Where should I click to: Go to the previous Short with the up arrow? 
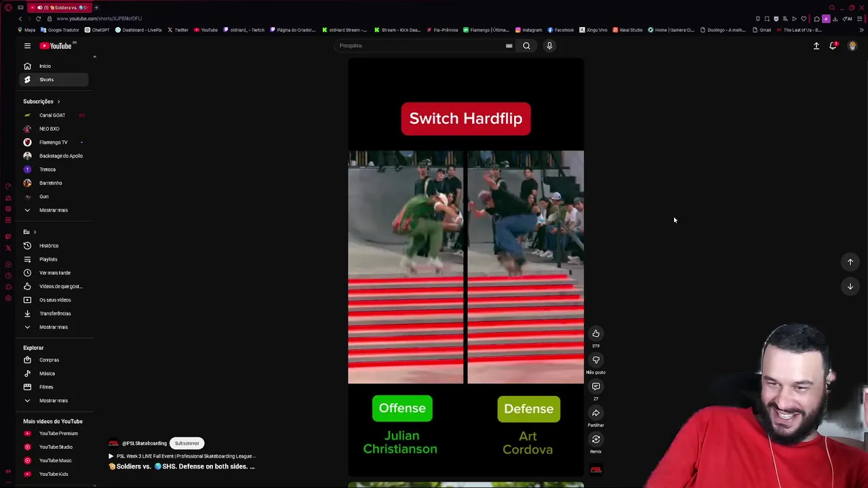(850, 262)
